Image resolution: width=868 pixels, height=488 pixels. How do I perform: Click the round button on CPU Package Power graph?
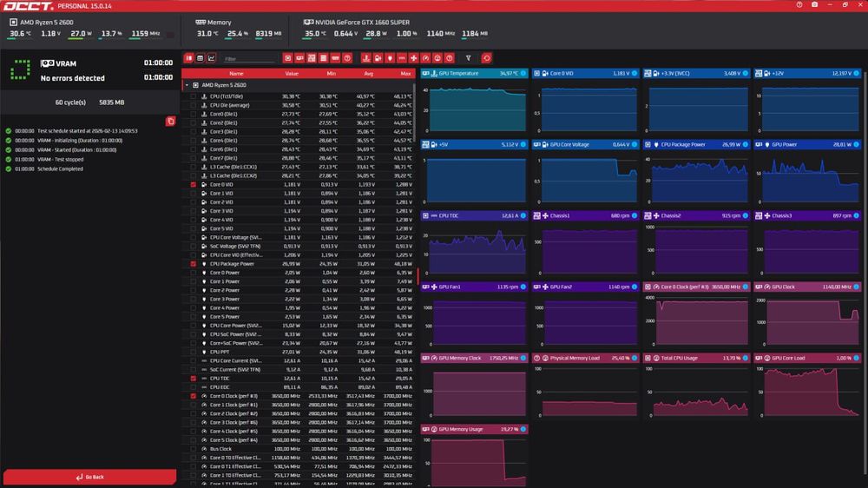(x=746, y=144)
